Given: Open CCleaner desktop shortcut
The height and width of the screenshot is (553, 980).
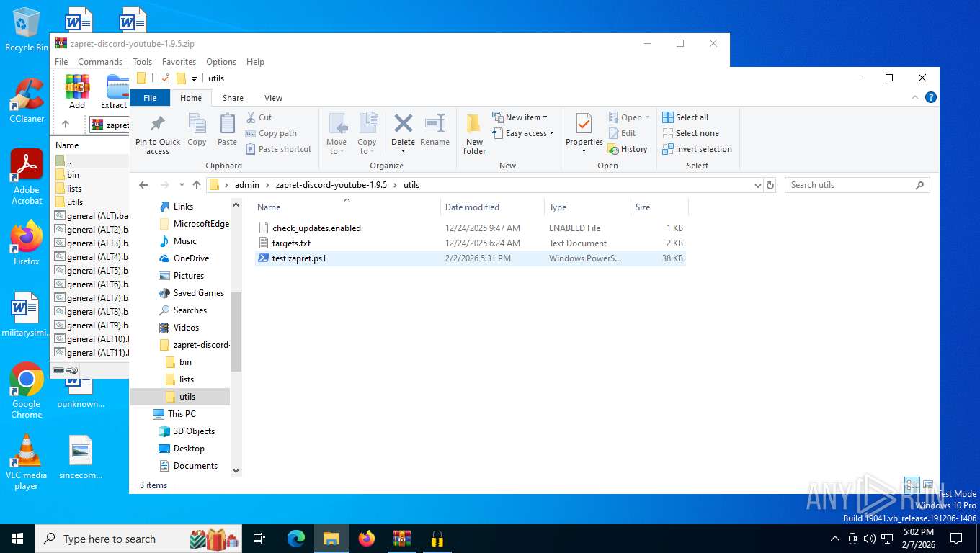Looking at the screenshot, I should coord(27,100).
